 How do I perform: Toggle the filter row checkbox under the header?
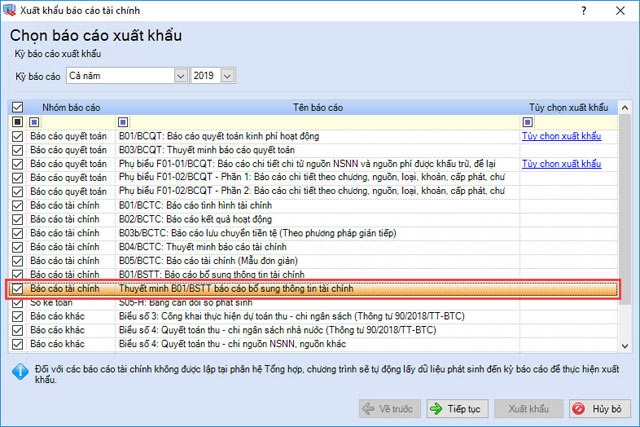pyautogui.click(x=17, y=122)
